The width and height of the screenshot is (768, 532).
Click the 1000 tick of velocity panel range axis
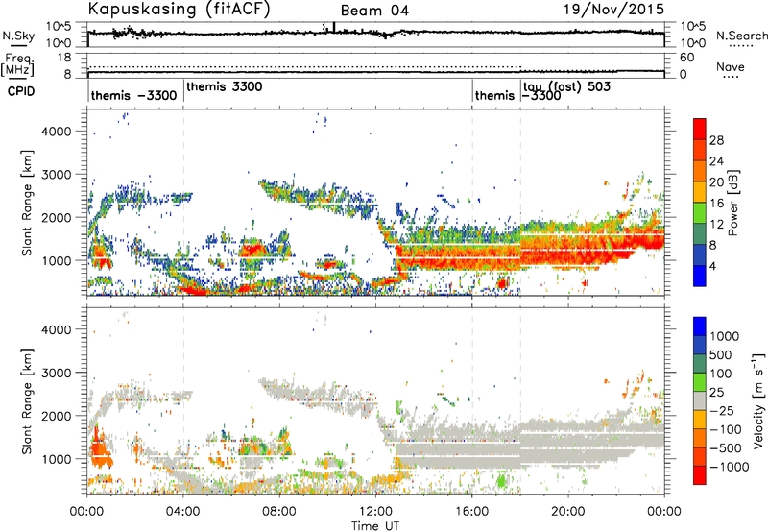[57, 459]
